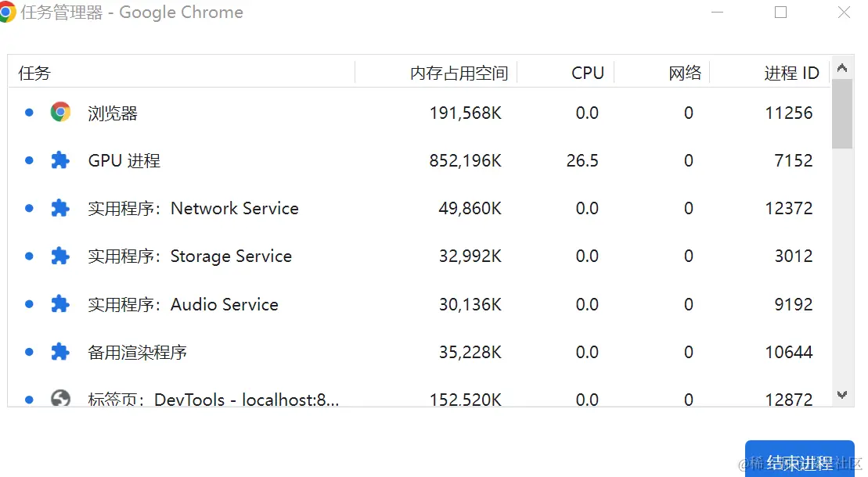Select the GPU 进程 row by its name
Image resolution: width=868 pixels, height=477 pixels.
point(124,160)
